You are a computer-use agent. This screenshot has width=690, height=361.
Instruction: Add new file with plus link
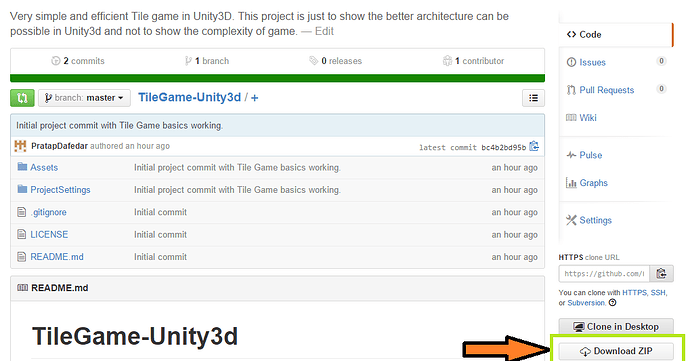(x=254, y=98)
